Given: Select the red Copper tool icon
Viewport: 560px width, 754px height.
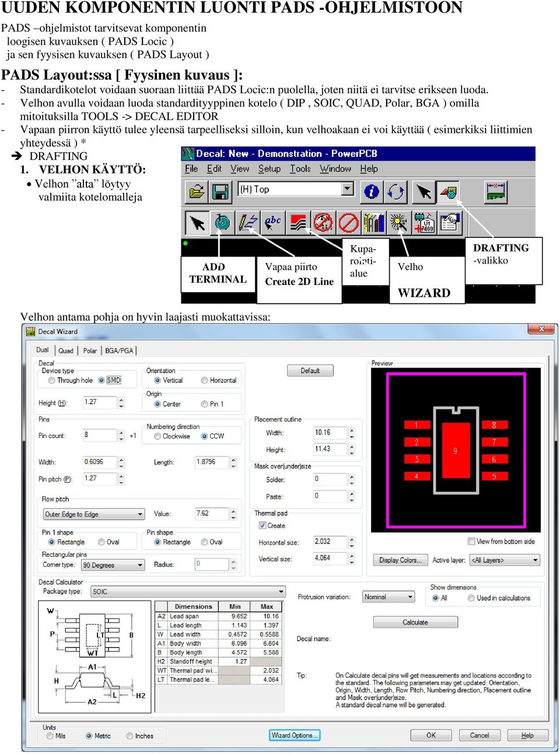Looking at the screenshot, I should [x=298, y=222].
